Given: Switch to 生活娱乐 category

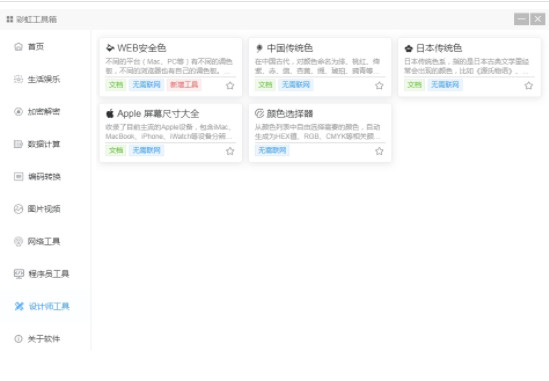Looking at the screenshot, I should tap(44, 79).
